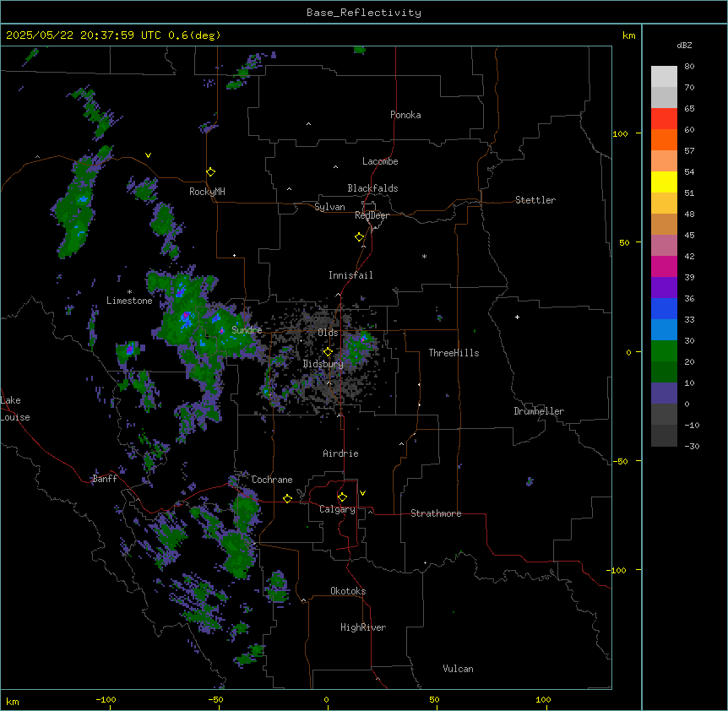Click the Ponoka city label
Viewport: 728px width, 711px height.
405,115
